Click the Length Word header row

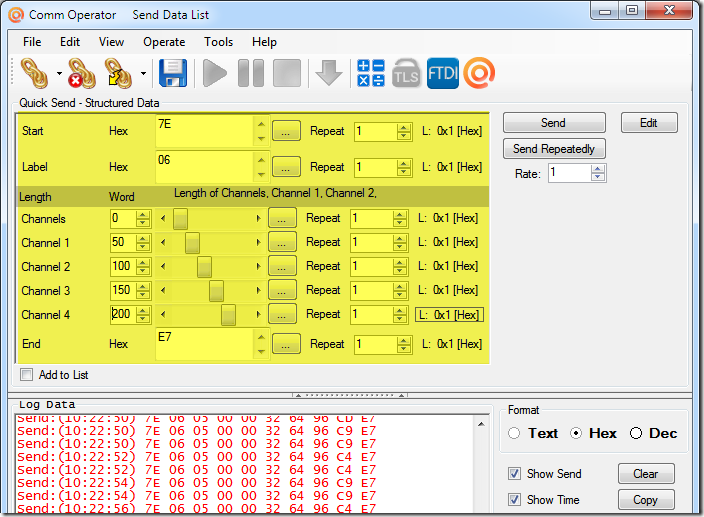252,196
